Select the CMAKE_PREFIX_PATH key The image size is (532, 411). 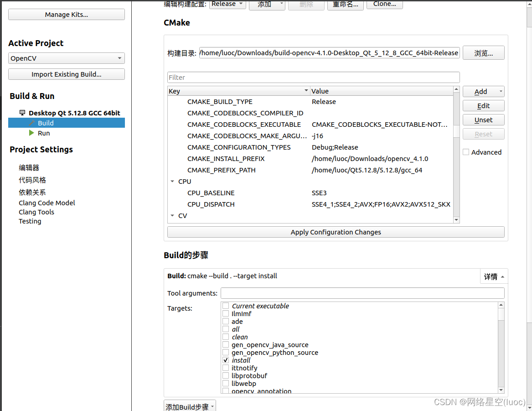221,170
